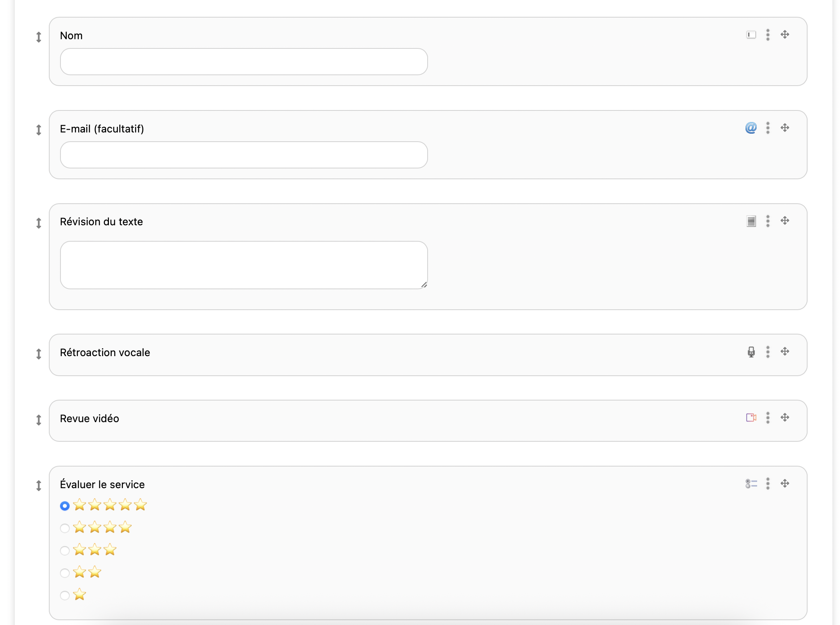Focus the E-mail (facultatif) input box
The width and height of the screenshot is (840, 625).
[x=243, y=155]
